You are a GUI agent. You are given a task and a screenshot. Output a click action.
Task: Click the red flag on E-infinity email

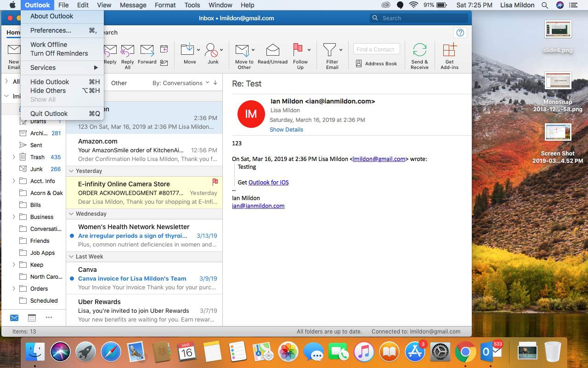215,182
